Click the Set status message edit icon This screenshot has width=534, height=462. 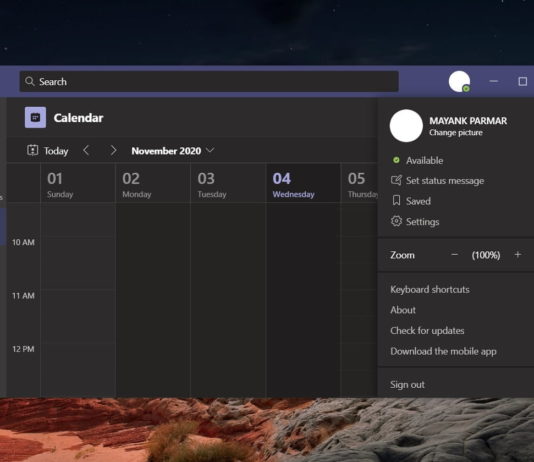396,180
